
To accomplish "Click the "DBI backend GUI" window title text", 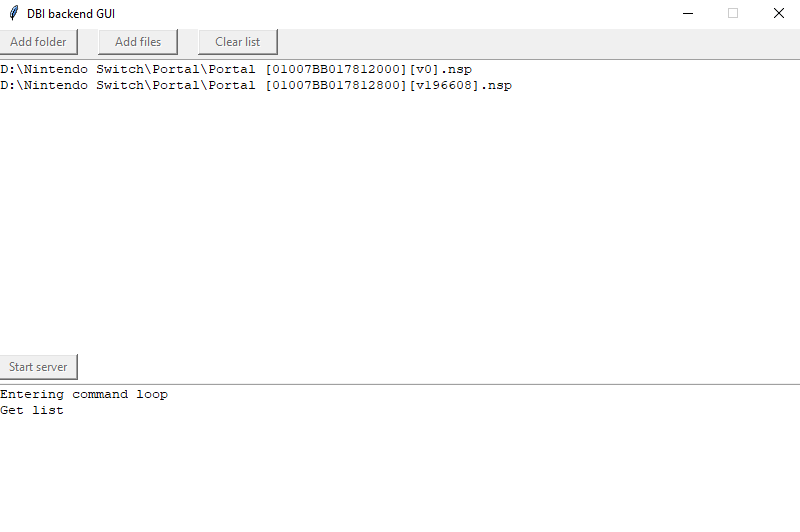I will (x=71, y=14).
